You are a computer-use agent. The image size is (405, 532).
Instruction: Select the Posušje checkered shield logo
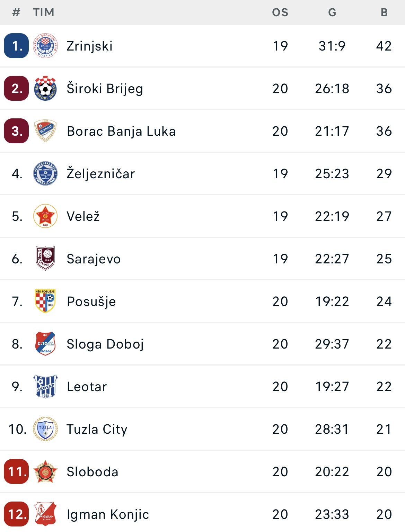point(45,301)
